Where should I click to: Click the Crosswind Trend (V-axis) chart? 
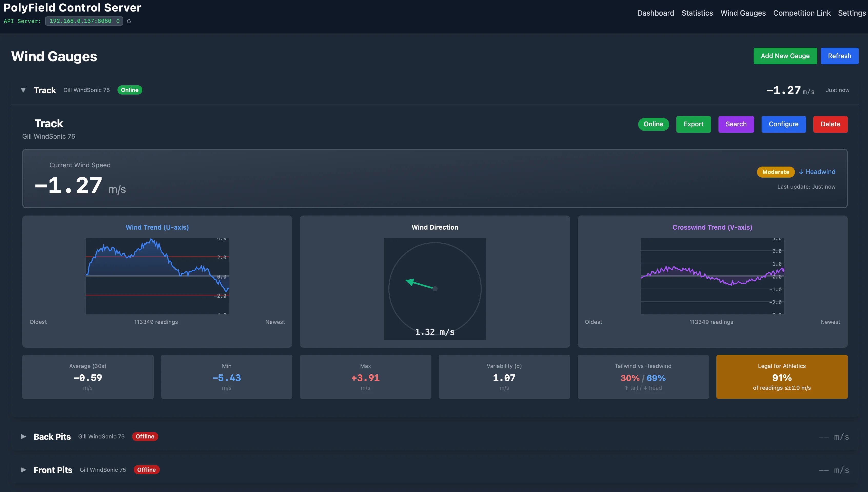712,276
